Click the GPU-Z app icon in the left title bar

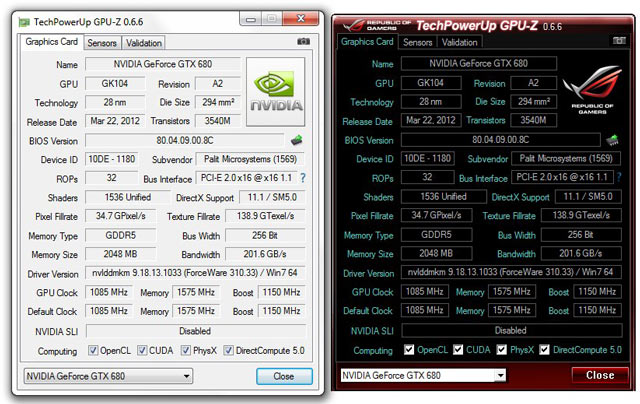pos(24,22)
